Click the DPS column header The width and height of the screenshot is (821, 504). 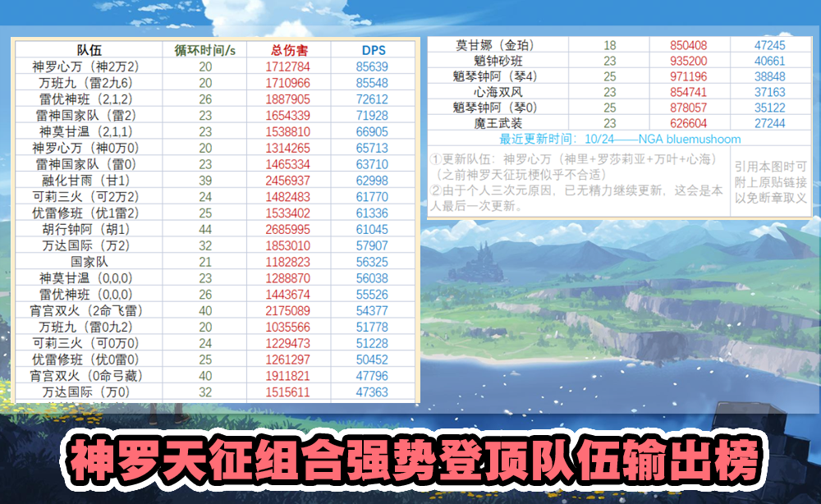tap(374, 50)
